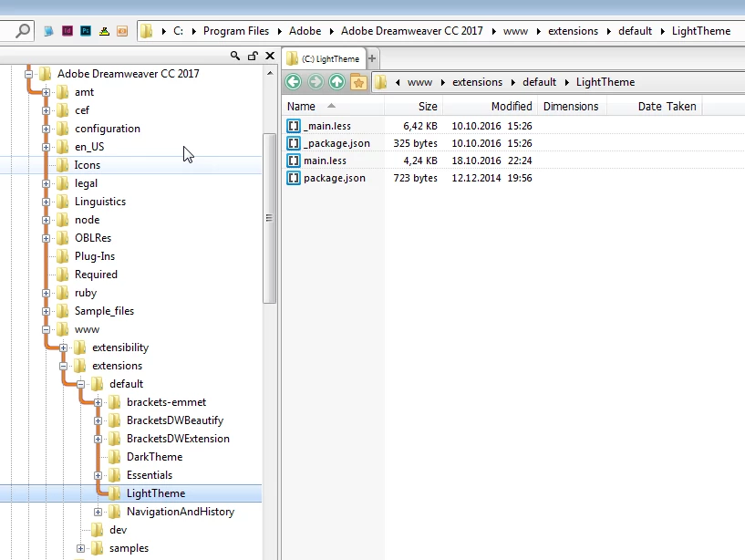Click the file icon of _package.json
Screen dimensions: 745x560
(294, 143)
